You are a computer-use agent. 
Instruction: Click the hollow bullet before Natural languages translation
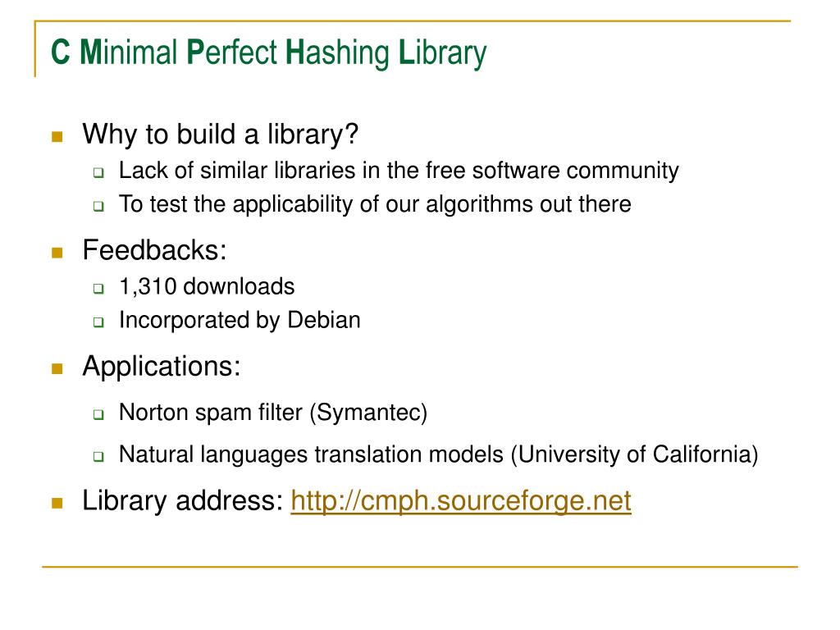click(x=98, y=456)
